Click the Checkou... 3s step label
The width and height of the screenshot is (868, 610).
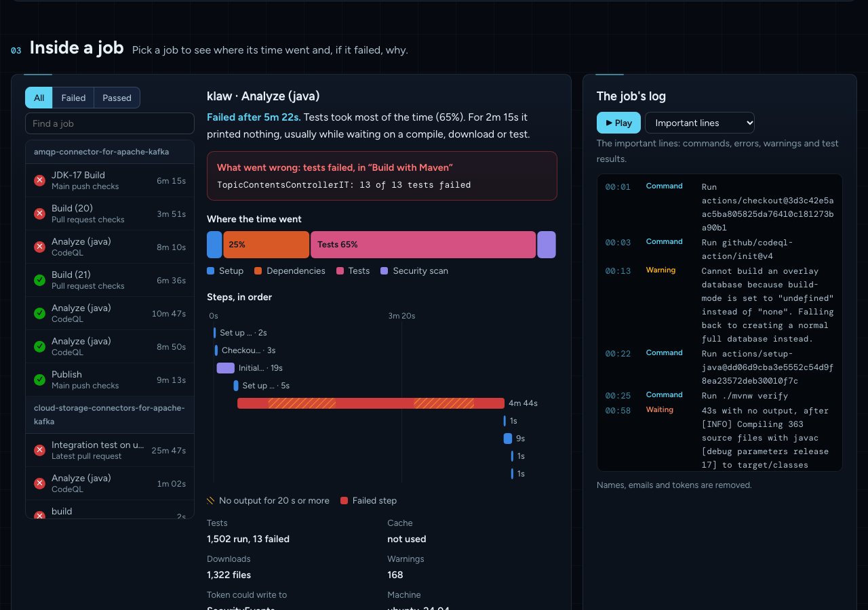[249, 350]
